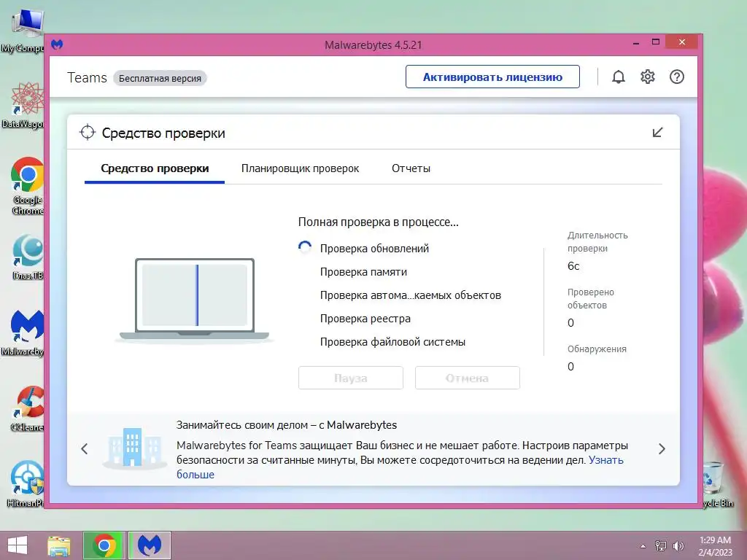Viewport: 747px width, 560px height.
Task: Open File Explorer from the taskbar
Action: [x=59, y=545]
